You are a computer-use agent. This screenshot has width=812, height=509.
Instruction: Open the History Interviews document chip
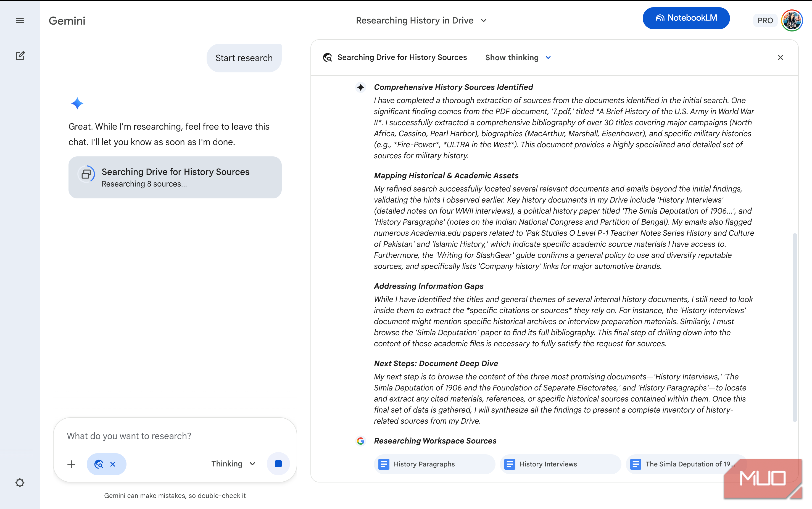click(560, 464)
